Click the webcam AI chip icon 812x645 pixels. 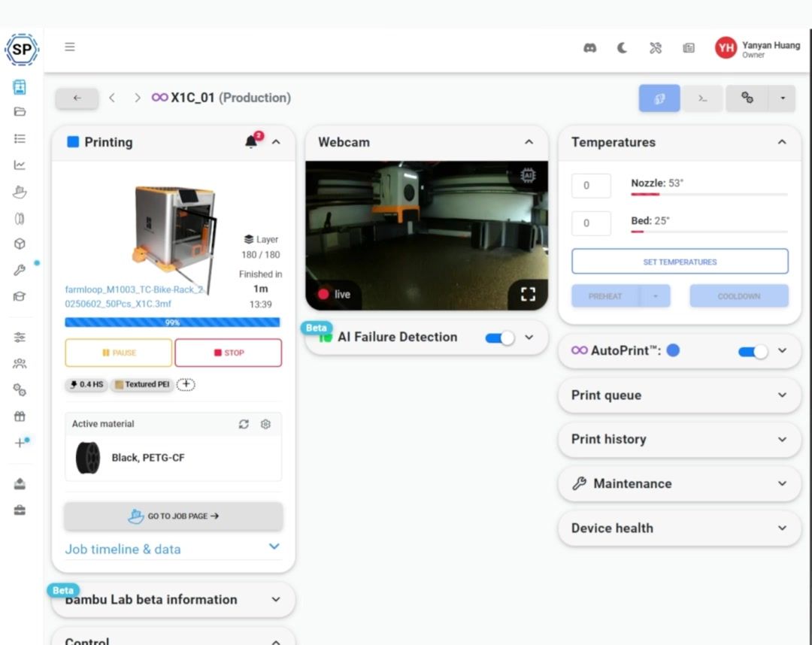(529, 176)
